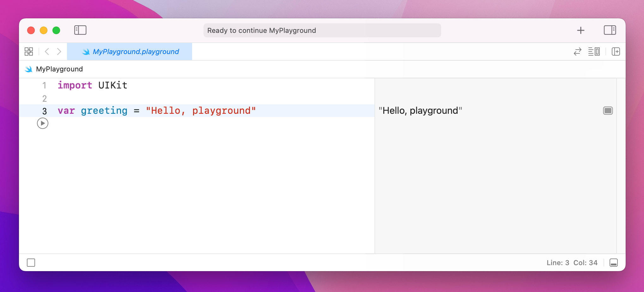Click the Swift icon in the jump bar
644x292 pixels.
coord(28,69)
